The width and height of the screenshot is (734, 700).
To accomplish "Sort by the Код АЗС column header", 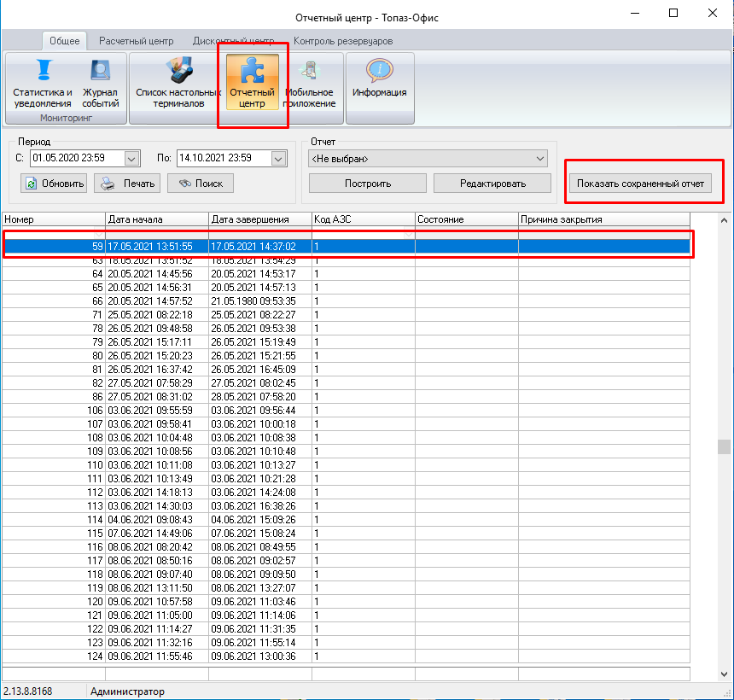I will coord(364,219).
